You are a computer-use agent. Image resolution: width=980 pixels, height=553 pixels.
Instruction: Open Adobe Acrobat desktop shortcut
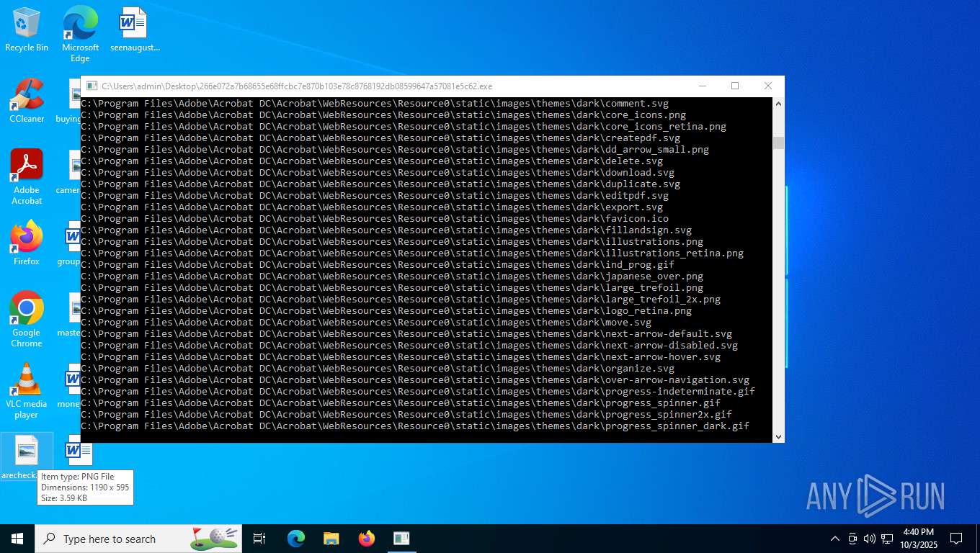[x=27, y=177]
